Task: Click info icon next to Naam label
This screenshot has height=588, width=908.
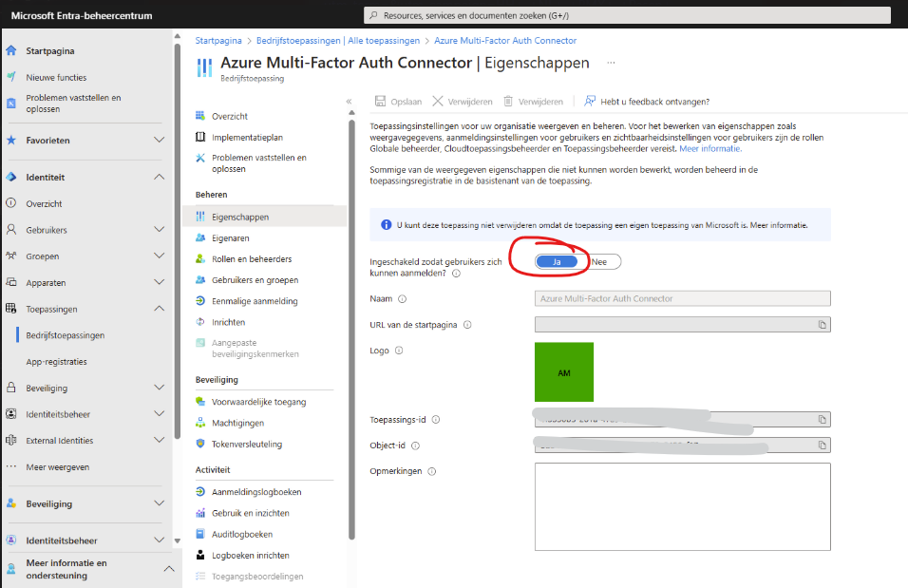Action: (403, 299)
